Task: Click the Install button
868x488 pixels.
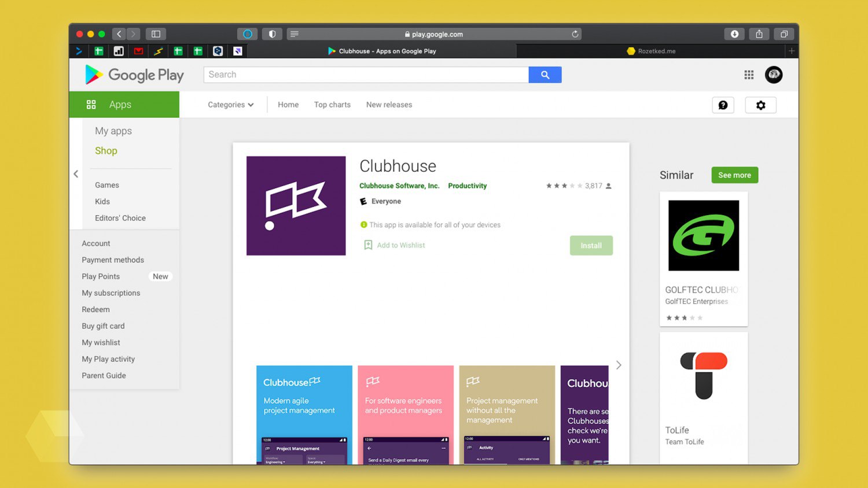Action: (x=591, y=245)
